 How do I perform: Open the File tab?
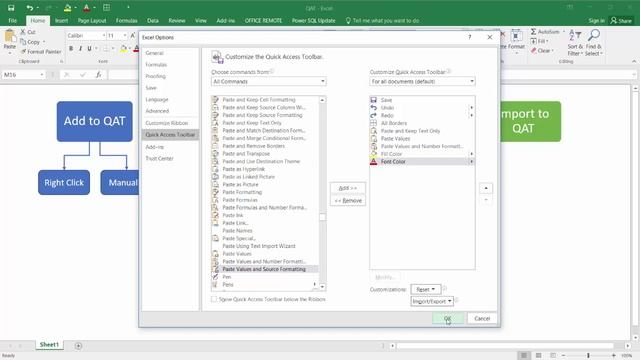[x=13, y=20]
